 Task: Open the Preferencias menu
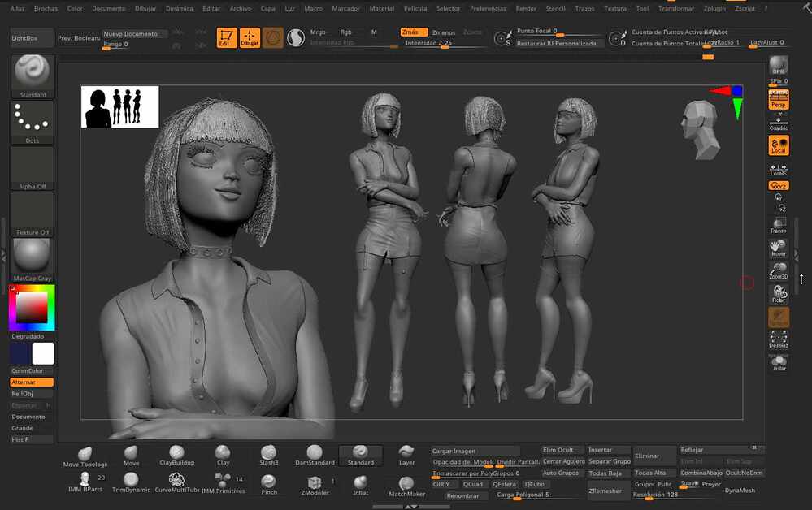click(x=488, y=9)
